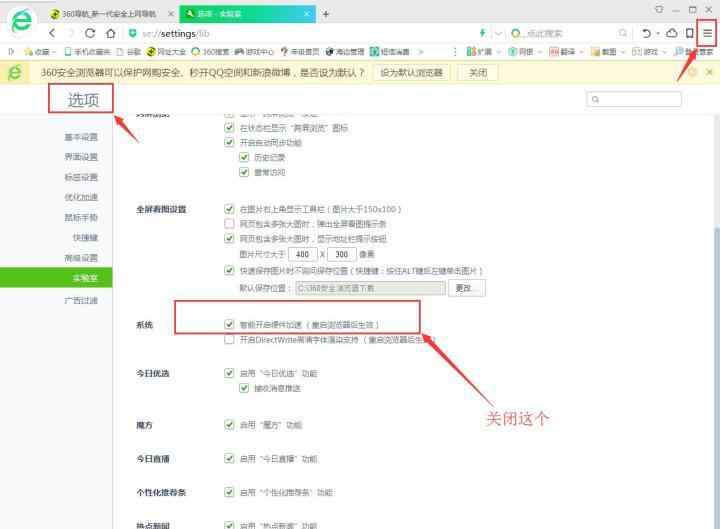Select 标签设置 in settings sidebar
The width and height of the screenshot is (720, 529).
[x=81, y=177]
